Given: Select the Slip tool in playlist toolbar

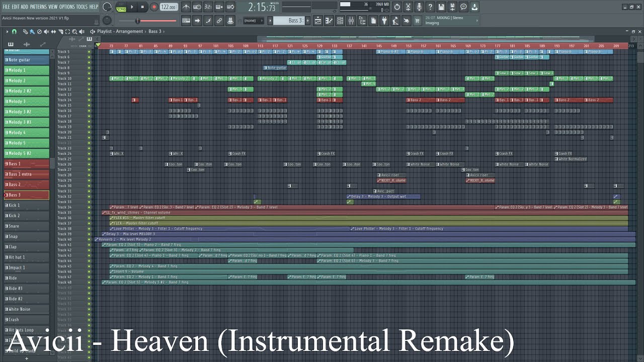Looking at the screenshot, I should click(53, 31).
